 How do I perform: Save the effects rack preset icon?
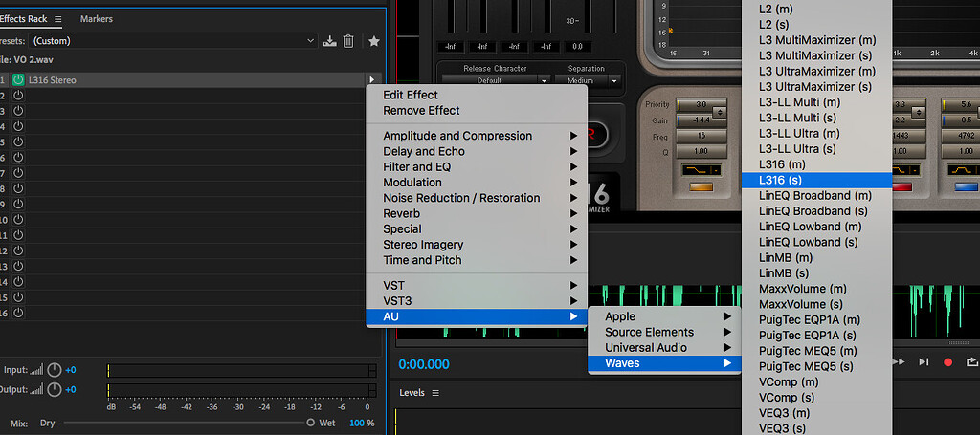pyautogui.click(x=330, y=41)
